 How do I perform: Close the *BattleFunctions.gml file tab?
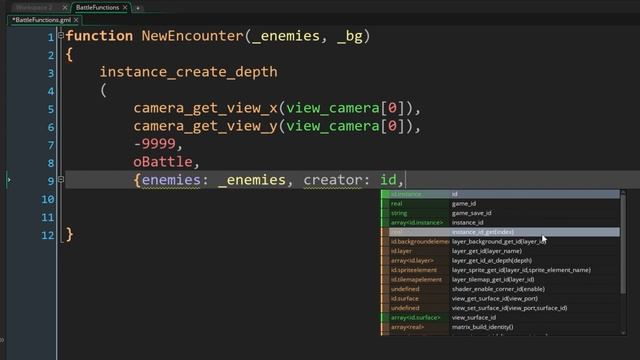point(76,20)
